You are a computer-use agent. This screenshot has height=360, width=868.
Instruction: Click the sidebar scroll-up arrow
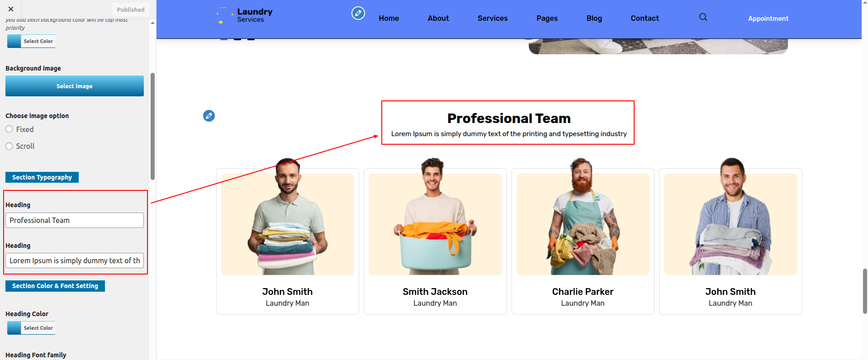pos(152,23)
